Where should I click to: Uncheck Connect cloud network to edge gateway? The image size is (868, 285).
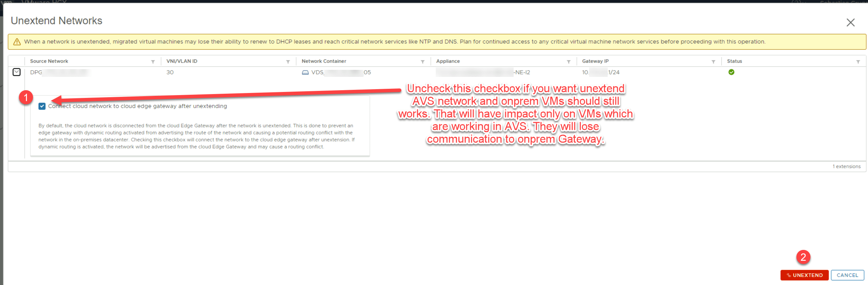[42, 106]
